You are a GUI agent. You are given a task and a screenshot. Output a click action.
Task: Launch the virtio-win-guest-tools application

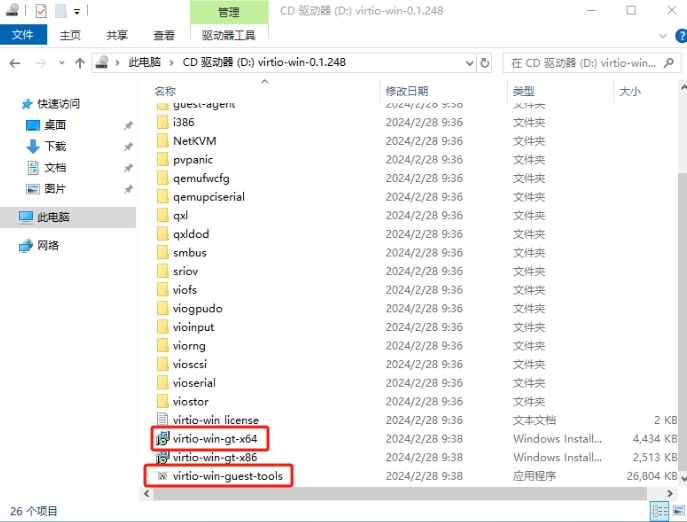pyautogui.click(x=227, y=476)
